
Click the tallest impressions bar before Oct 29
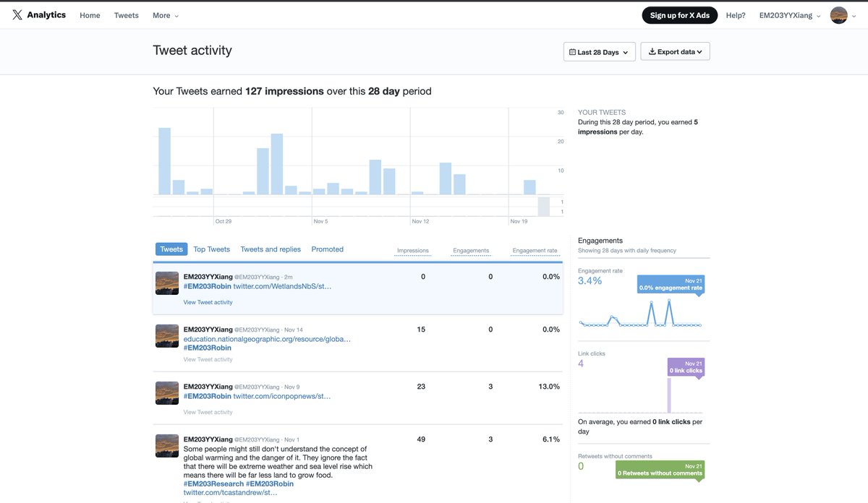coord(164,161)
